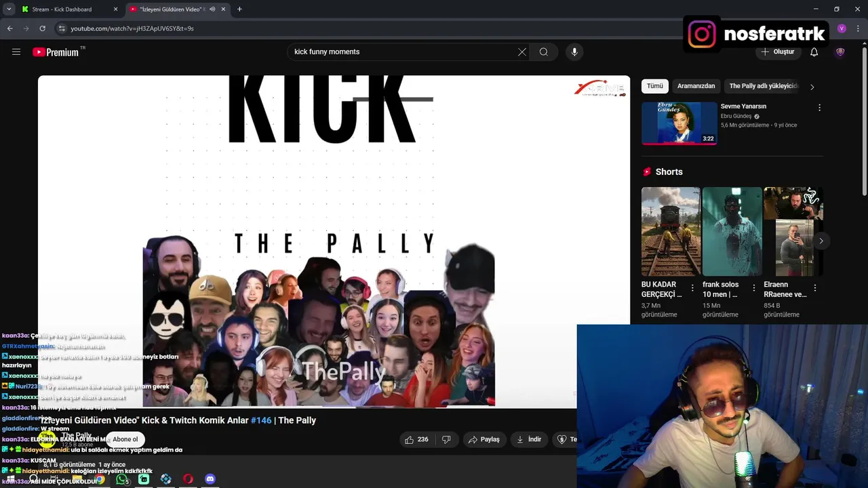Open the YouTube notifications bell

coord(814,52)
